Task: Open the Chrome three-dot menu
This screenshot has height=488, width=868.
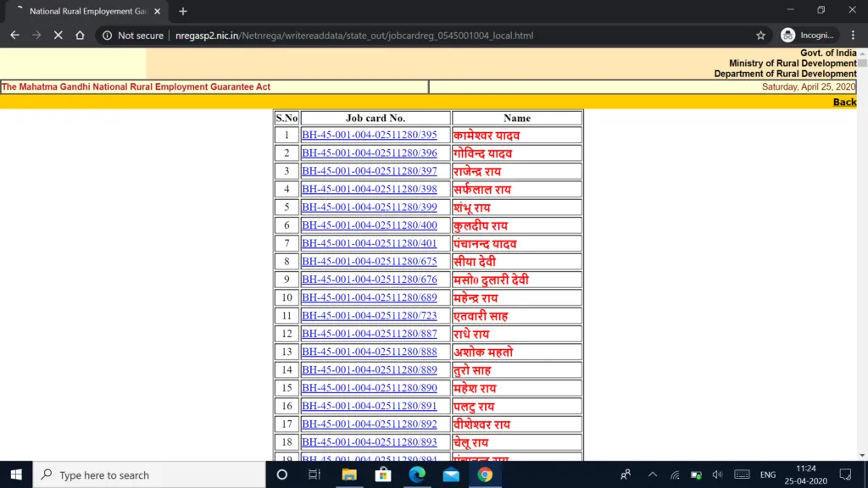Action: (852, 36)
